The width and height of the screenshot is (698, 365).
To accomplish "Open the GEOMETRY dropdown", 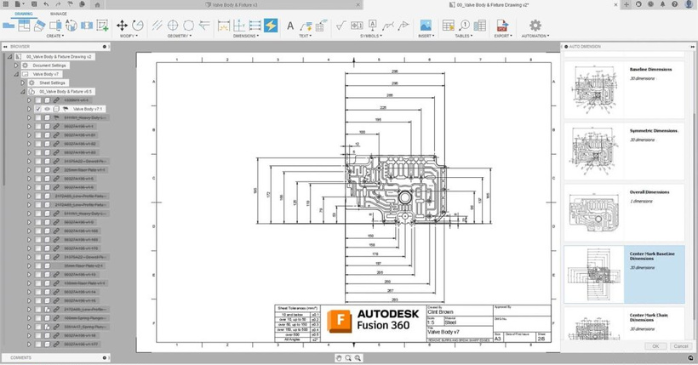I will click(179, 36).
